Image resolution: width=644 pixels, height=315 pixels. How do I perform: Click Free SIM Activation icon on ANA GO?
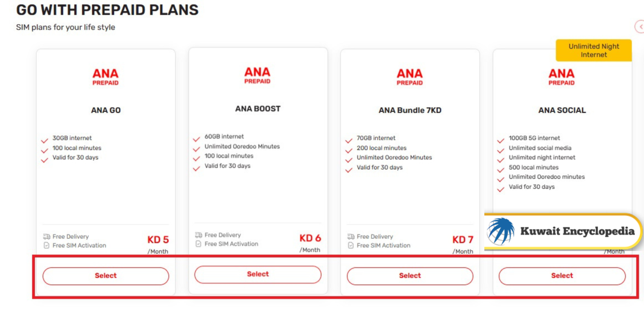point(47,245)
